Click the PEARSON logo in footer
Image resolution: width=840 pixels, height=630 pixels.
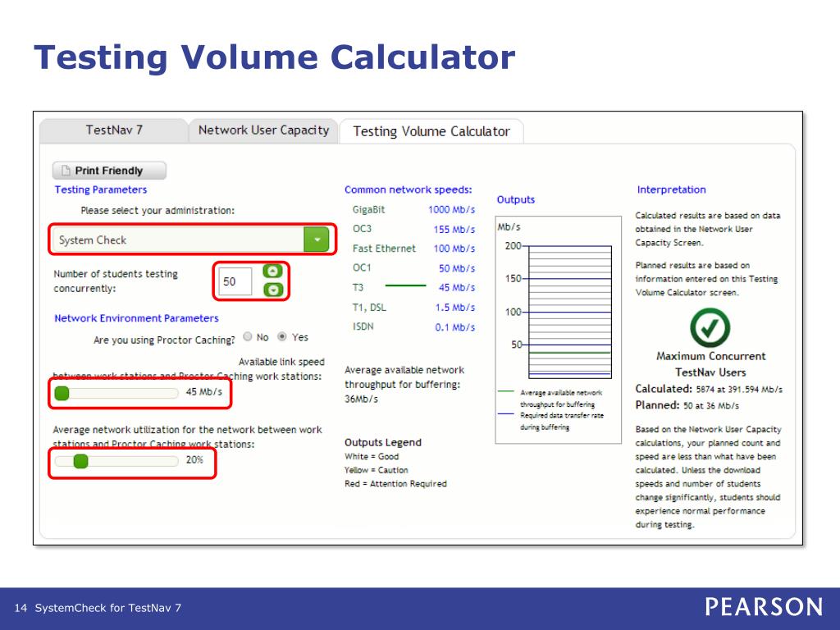coord(764,607)
